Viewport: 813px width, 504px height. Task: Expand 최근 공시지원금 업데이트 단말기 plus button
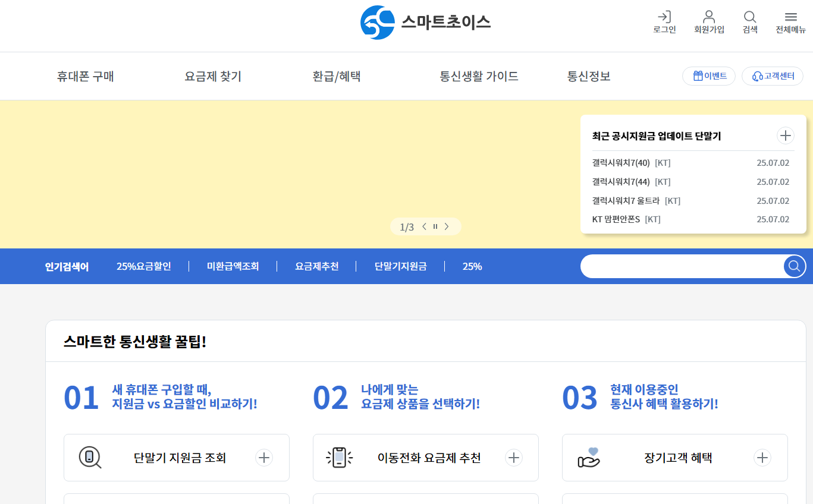pos(786,136)
